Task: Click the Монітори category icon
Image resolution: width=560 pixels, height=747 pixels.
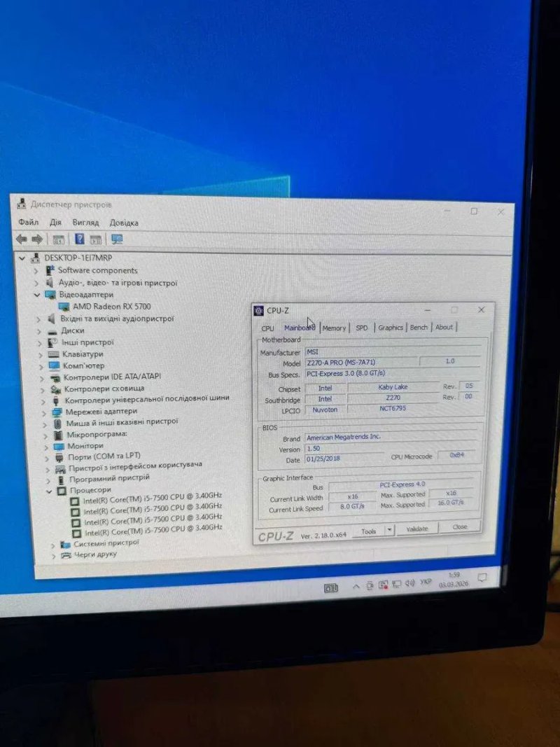Action: pyautogui.click(x=59, y=447)
